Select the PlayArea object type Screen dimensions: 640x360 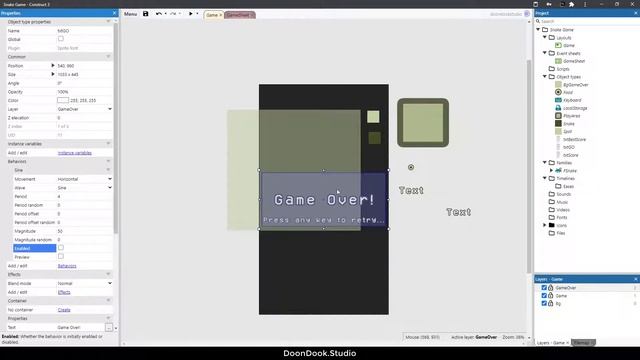(x=571, y=116)
